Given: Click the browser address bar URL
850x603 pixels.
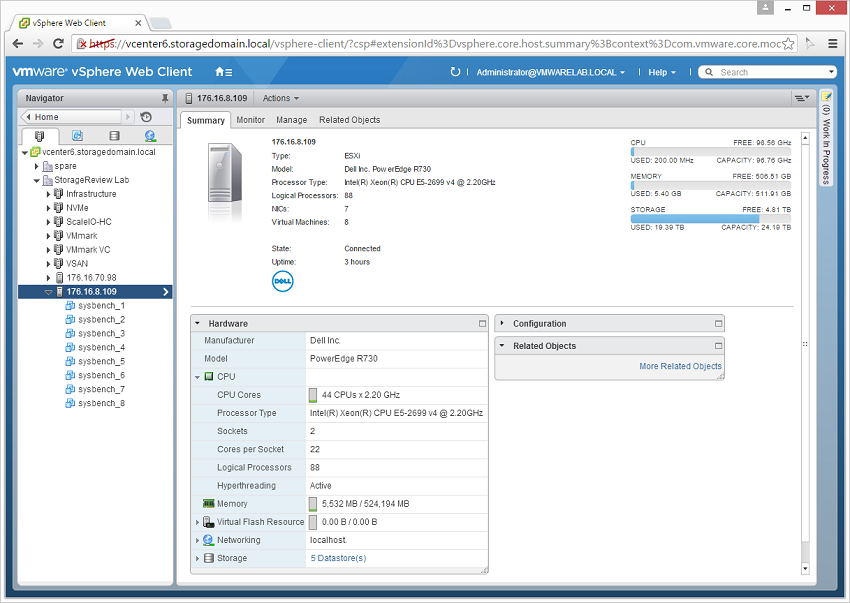Looking at the screenshot, I should [x=434, y=44].
